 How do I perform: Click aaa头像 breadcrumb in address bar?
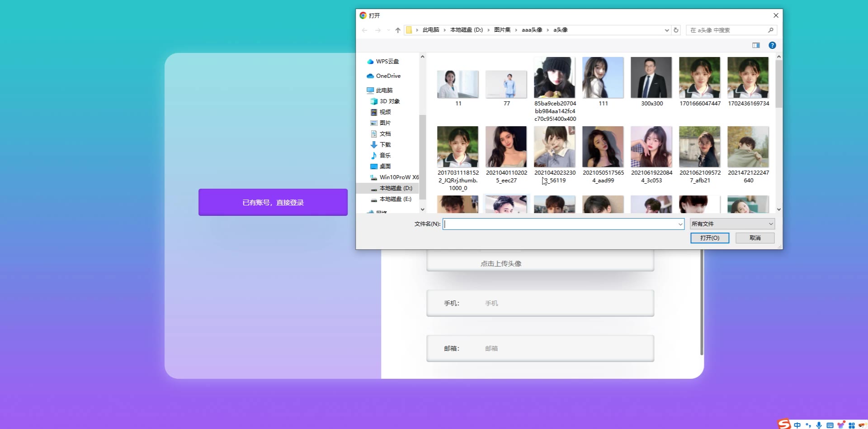click(532, 30)
